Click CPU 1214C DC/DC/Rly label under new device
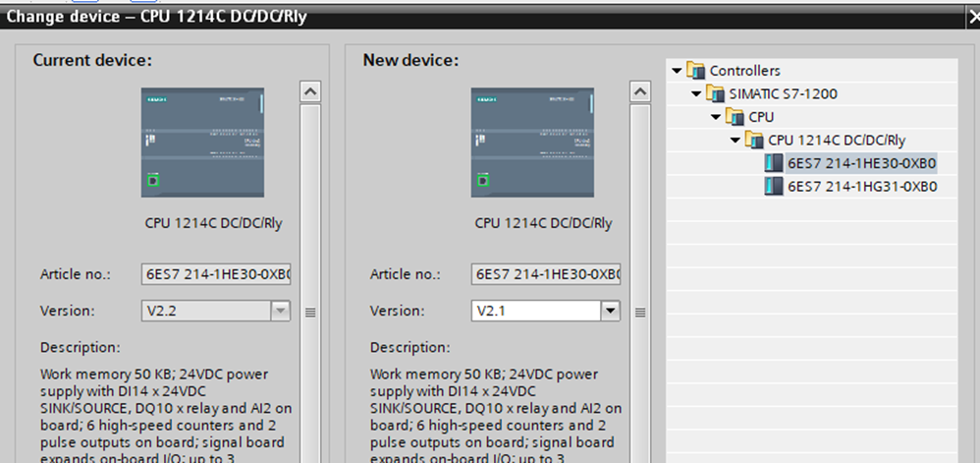The height and width of the screenshot is (463, 980). (x=543, y=223)
